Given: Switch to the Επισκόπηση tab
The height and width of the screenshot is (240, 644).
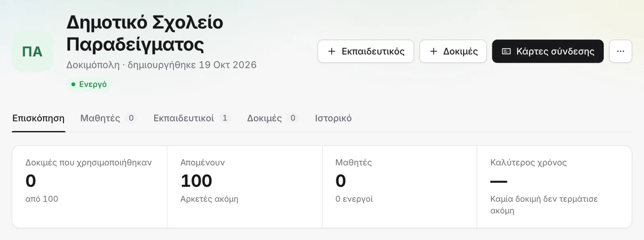Looking at the screenshot, I should (x=39, y=118).
